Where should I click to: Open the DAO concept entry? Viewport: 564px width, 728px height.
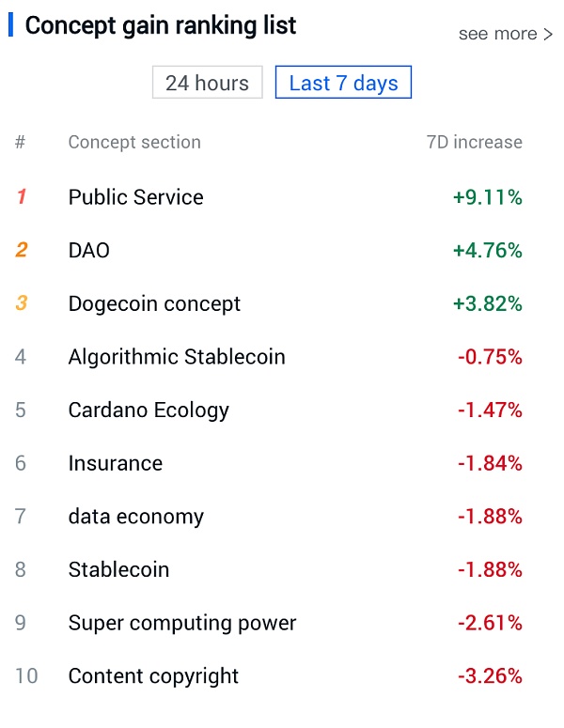click(89, 251)
